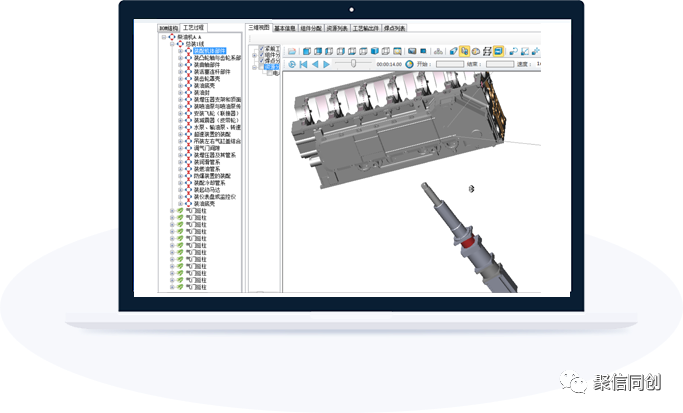
Task: Toggle the 电 child checkbox in 3D view tree
Action: (270, 73)
